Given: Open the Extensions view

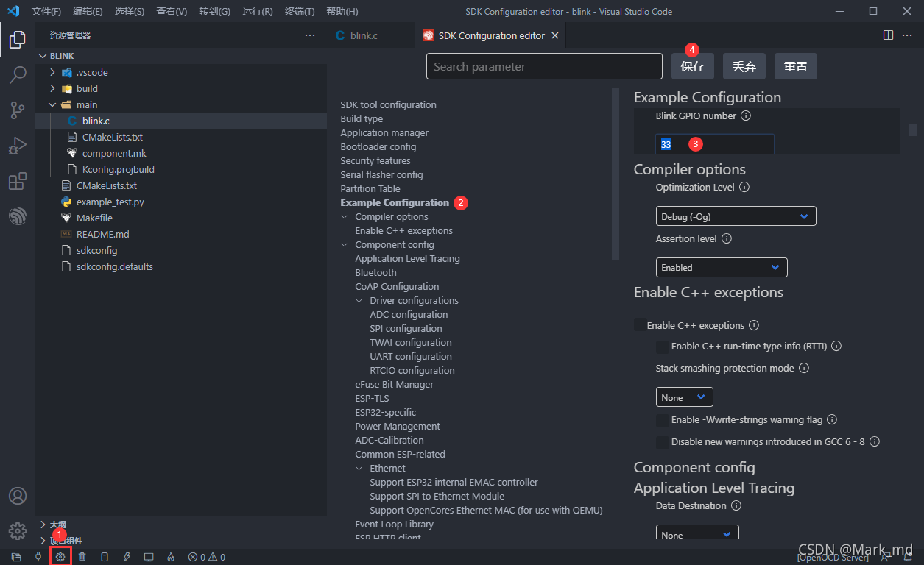Looking at the screenshot, I should [18, 181].
